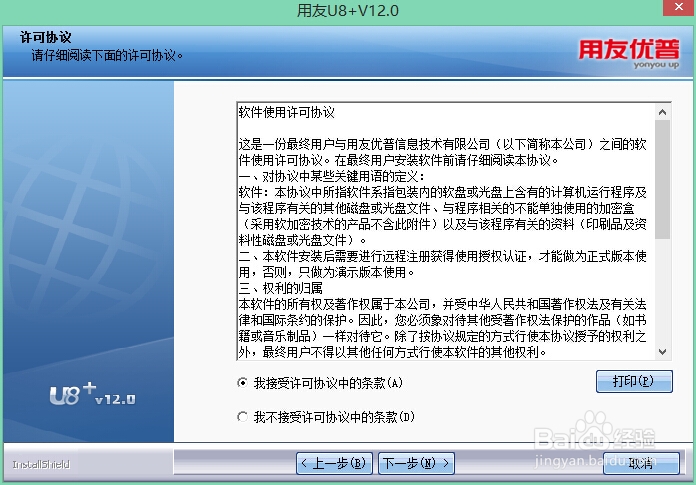The width and height of the screenshot is (696, 485).
Task: Click the line 一、对协议中某些关键用语的定义
Action: click(x=332, y=176)
